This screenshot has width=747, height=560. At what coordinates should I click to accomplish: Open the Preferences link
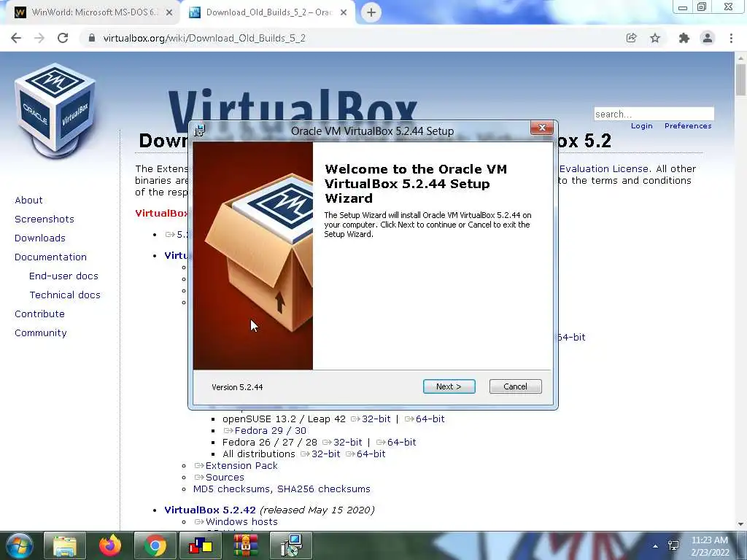[688, 125]
